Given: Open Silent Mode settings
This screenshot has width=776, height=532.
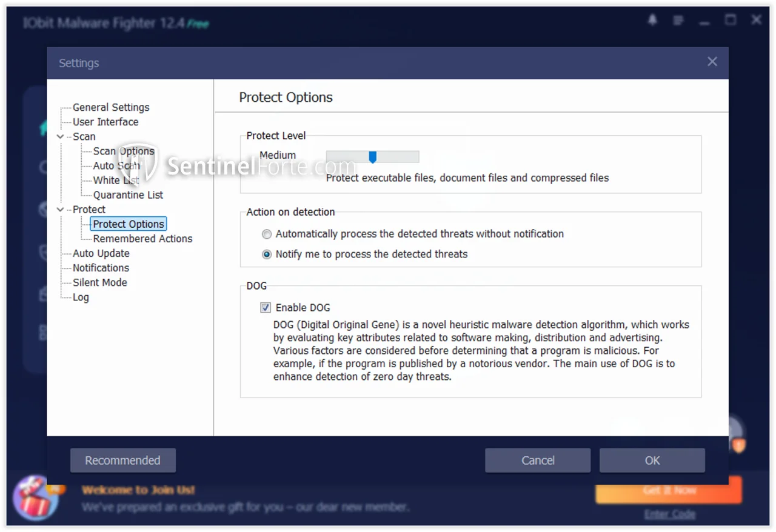Looking at the screenshot, I should pyautogui.click(x=100, y=282).
